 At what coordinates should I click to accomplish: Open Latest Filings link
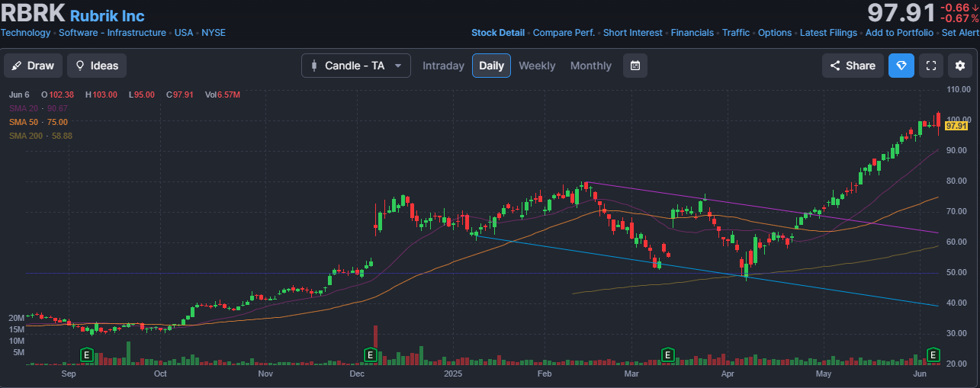pyautogui.click(x=828, y=33)
